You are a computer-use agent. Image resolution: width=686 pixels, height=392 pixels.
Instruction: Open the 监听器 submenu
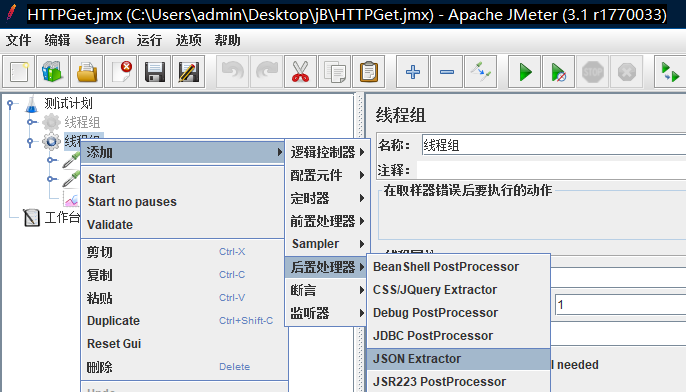pos(326,313)
